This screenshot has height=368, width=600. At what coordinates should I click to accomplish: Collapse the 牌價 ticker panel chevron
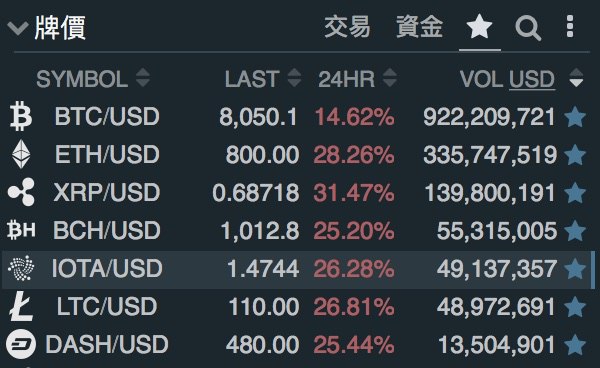click(18, 28)
